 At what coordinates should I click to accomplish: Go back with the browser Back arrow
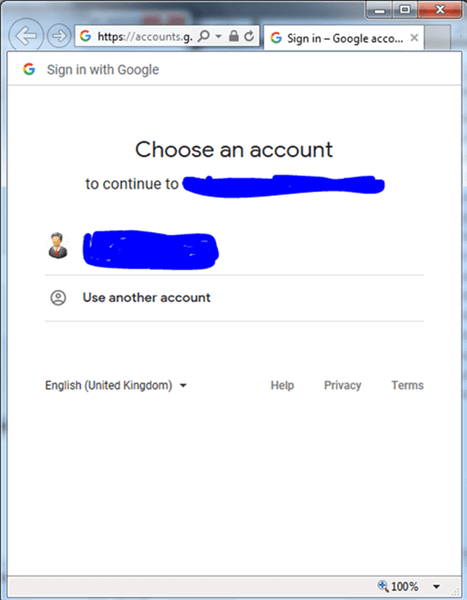pos(26,36)
